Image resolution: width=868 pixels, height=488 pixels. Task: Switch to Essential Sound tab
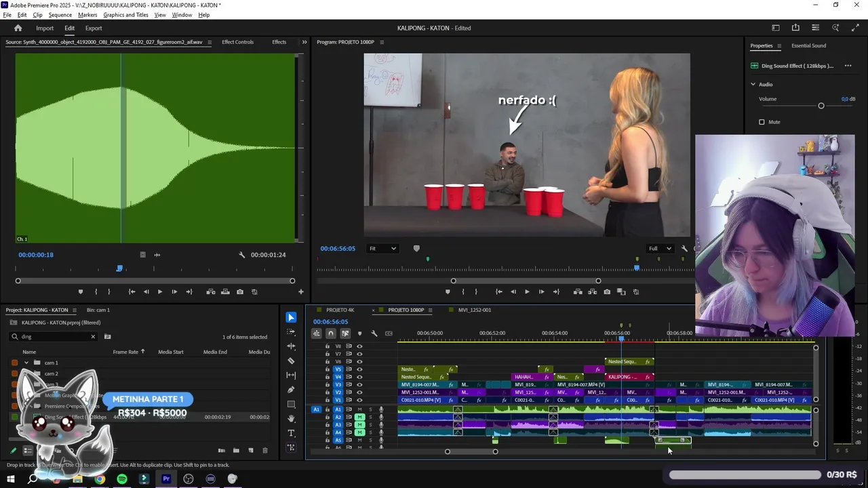[x=809, y=45]
